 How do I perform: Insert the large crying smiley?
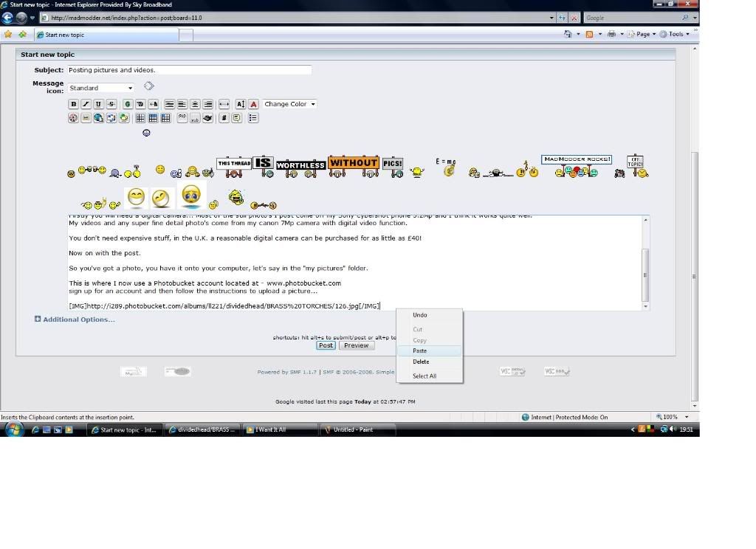point(191,196)
